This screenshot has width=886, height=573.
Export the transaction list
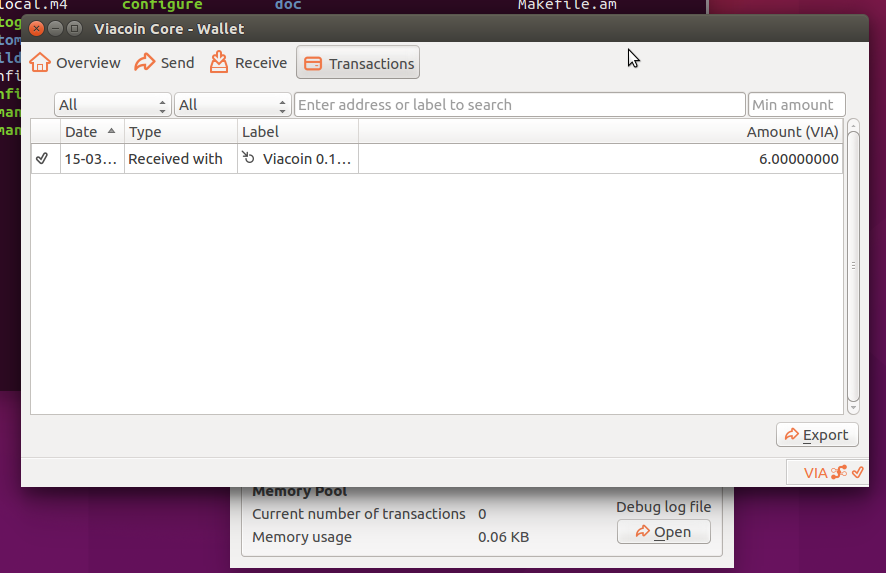point(817,435)
